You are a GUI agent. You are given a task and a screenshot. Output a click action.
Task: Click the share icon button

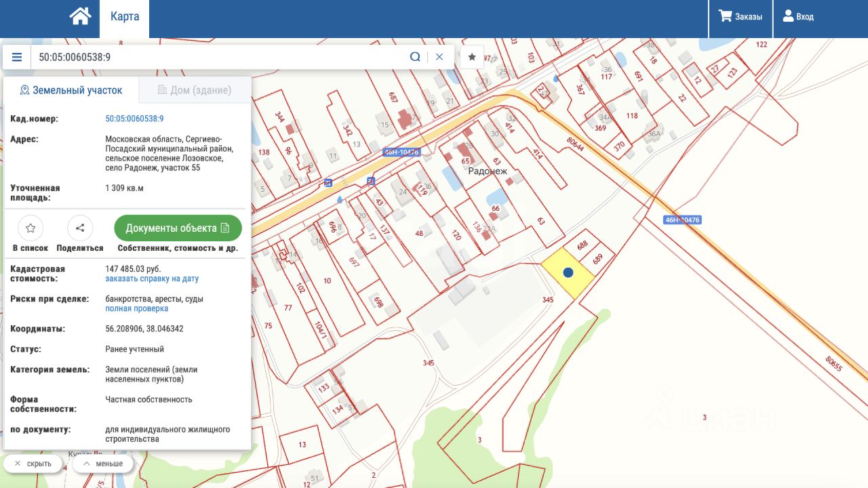pyautogui.click(x=80, y=228)
